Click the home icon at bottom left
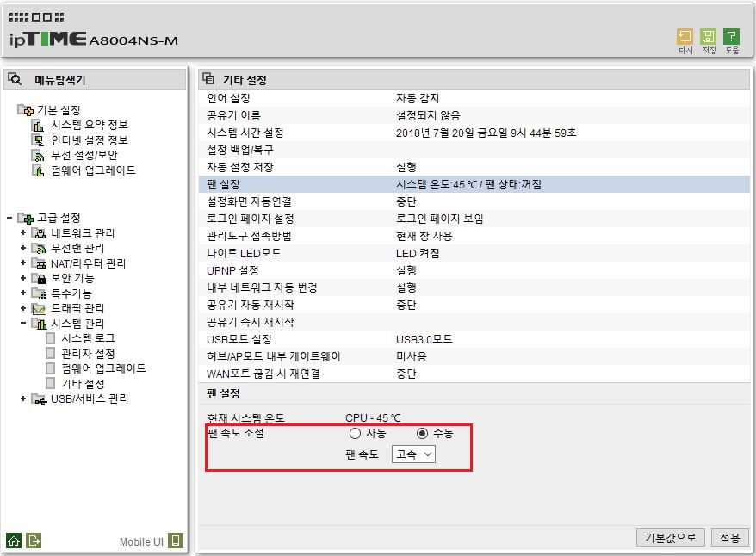This screenshot has height=556, width=756. [14, 541]
